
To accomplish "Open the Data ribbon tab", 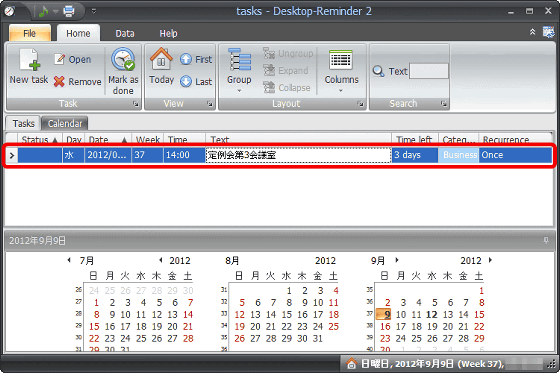I will click(125, 34).
